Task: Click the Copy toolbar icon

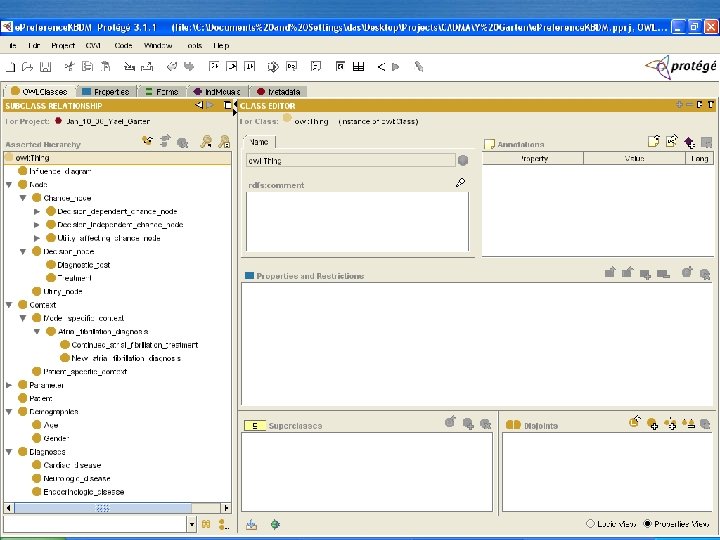Action: coord(87,67)
